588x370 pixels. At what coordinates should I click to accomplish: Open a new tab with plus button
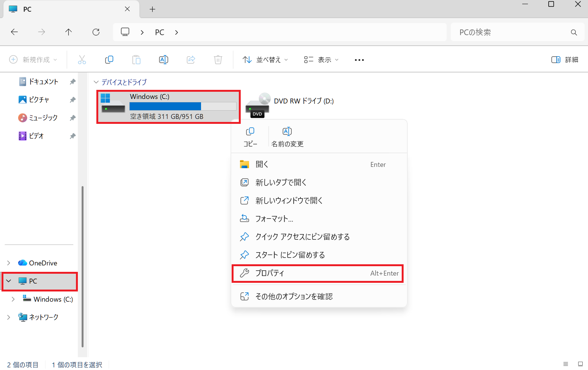tap(152, 9)
